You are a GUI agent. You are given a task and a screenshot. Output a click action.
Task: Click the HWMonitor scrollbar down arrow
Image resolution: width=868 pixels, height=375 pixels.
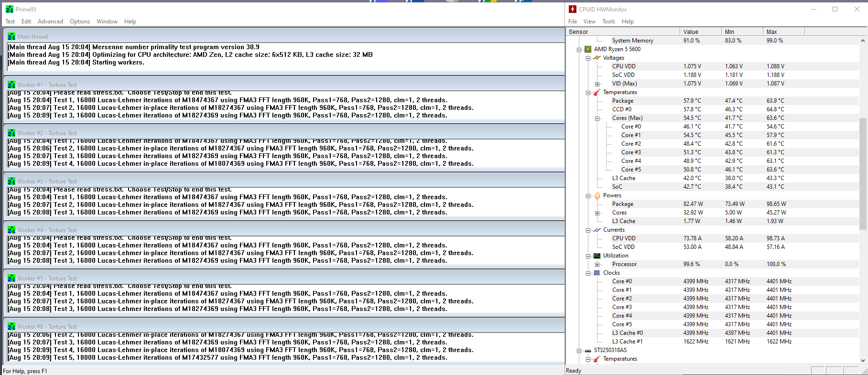tap(863, 361)
